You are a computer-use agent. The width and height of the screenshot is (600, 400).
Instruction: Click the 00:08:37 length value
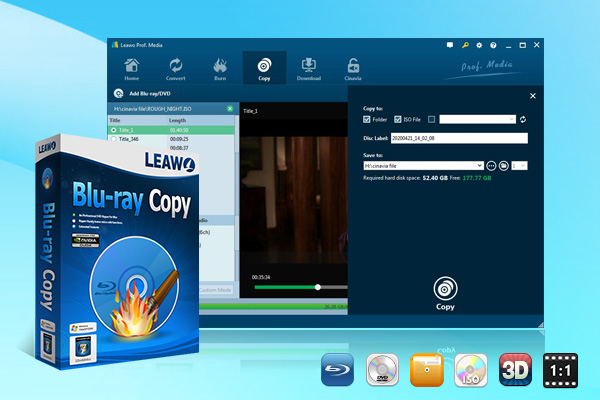(179, 148)
